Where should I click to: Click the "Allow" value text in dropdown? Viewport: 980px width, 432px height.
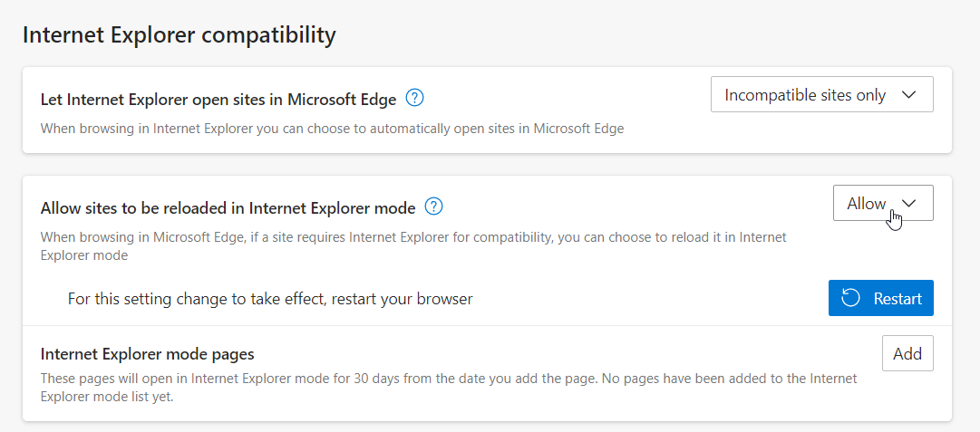(x=866, y=204)
